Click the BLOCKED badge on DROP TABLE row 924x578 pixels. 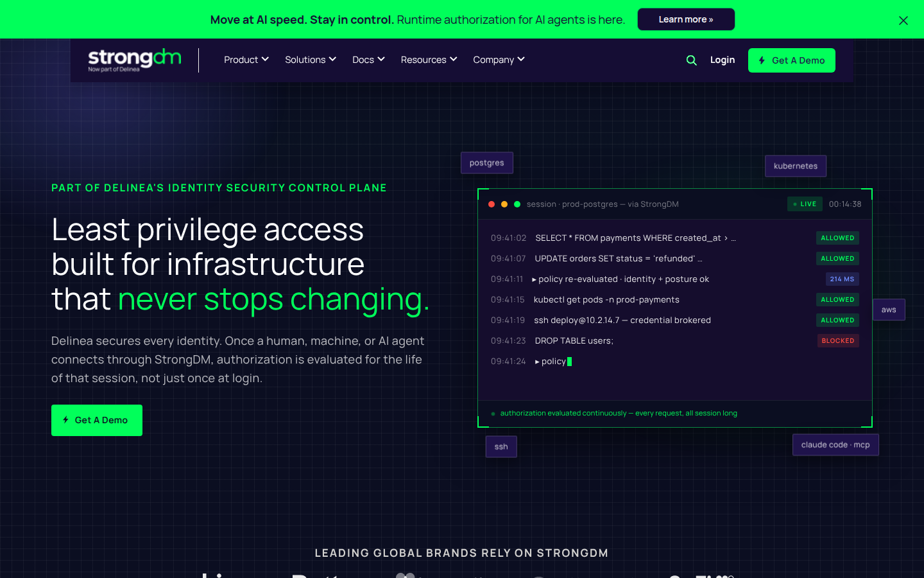(x=838, y=341)
